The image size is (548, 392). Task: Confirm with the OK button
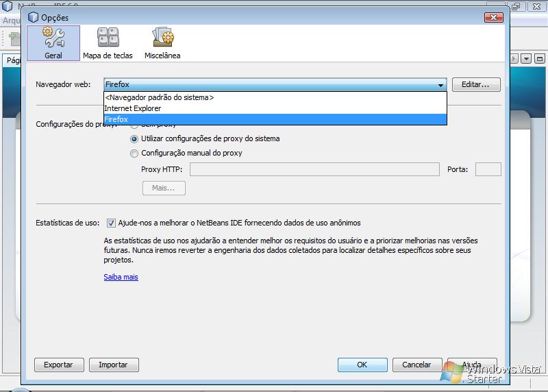pyautogui.click(x=362, y=365)
